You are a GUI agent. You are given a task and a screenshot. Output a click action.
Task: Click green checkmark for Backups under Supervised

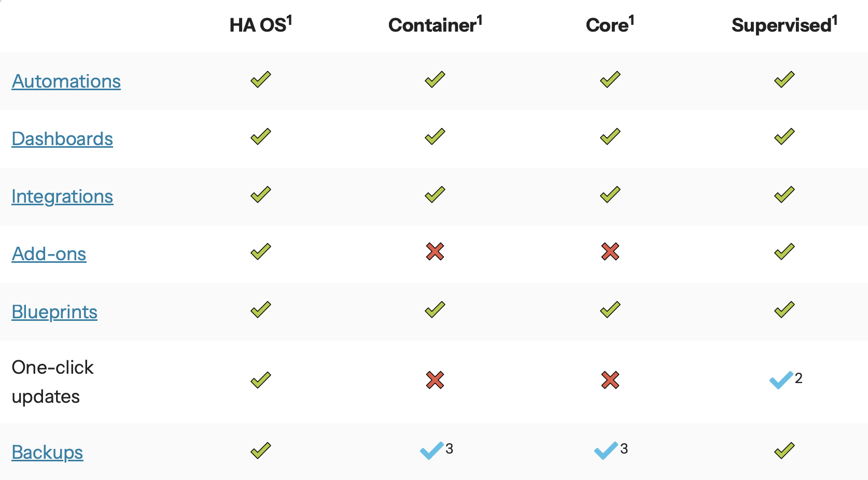(785, 450)
